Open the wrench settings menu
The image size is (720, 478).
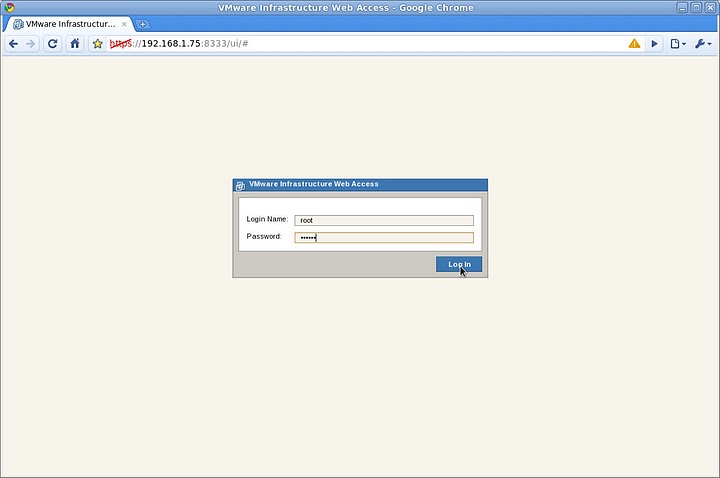point(703,44)
